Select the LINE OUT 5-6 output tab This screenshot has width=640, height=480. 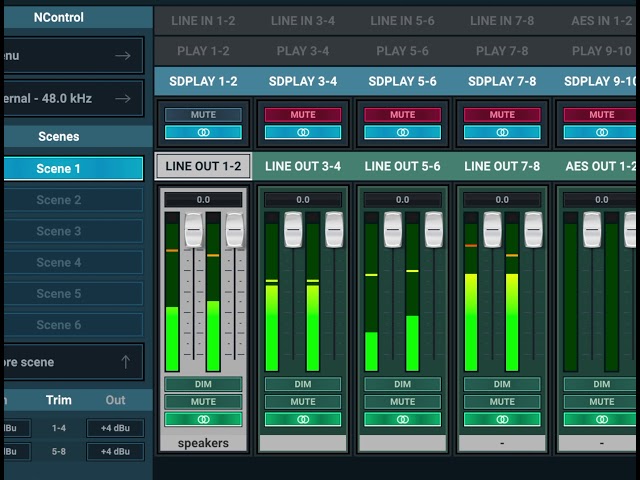(402, 166)
